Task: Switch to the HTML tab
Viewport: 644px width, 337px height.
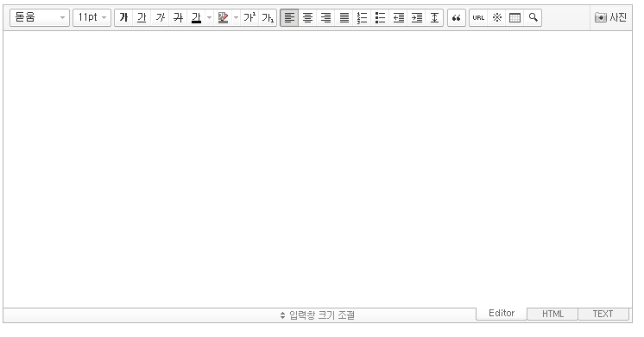Action: [552, 314]
